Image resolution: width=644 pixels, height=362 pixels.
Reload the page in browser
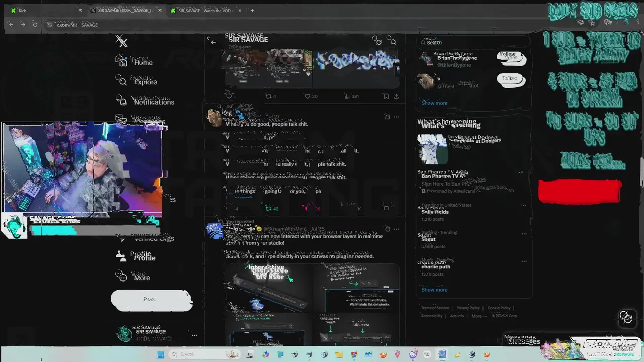click(35, 24)
